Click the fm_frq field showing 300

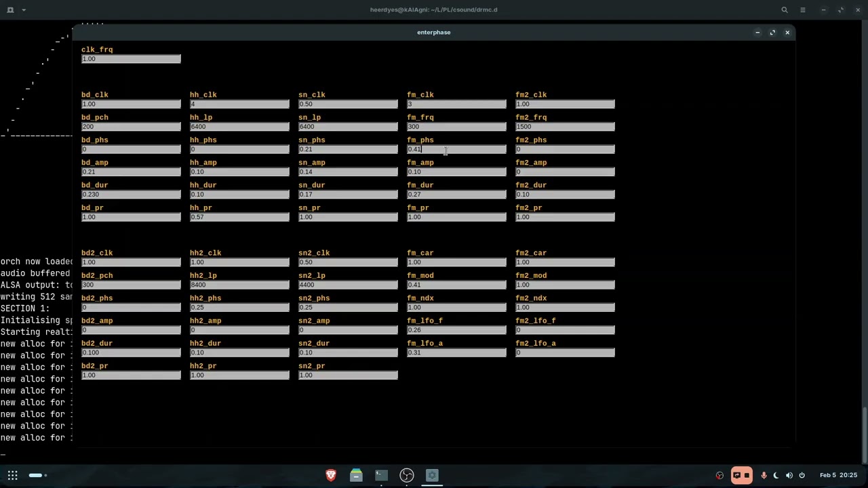pyautogui.click(x=456, y=127)
